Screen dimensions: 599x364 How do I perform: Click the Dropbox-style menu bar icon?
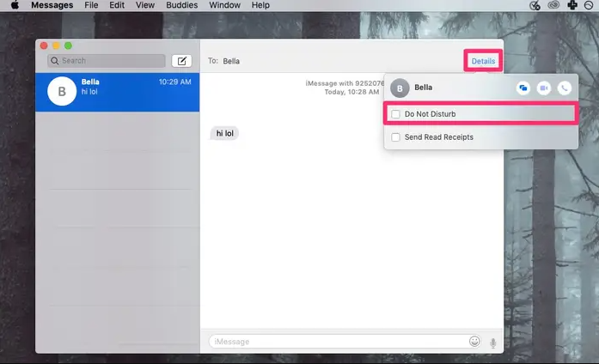point(572,5)
